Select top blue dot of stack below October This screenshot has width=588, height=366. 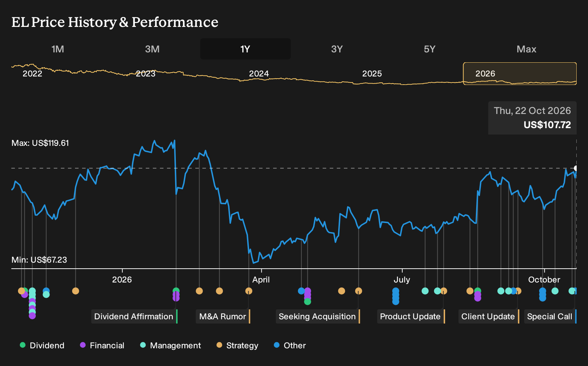click(x=542, y=291)
